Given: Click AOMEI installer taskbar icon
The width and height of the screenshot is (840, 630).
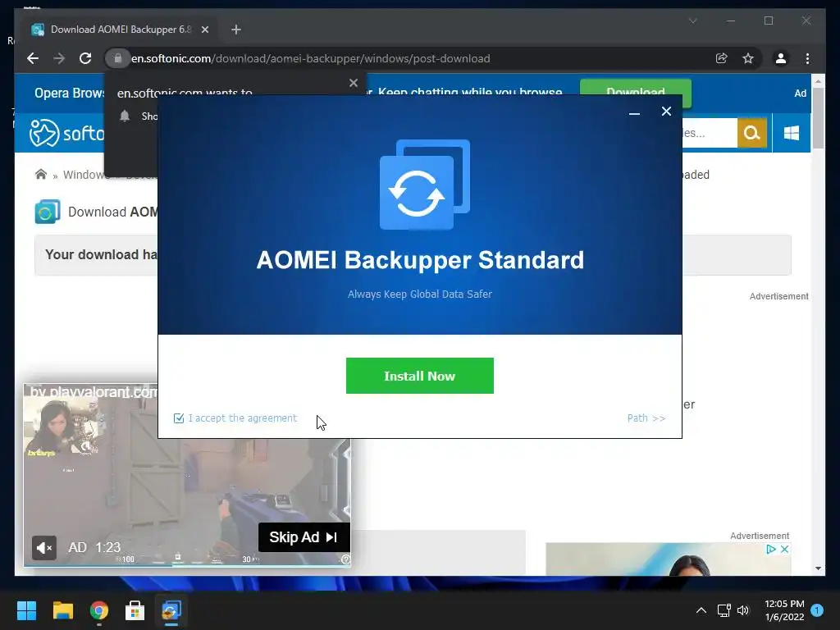Looking at the screenshot, I should [x=171, y=610].
